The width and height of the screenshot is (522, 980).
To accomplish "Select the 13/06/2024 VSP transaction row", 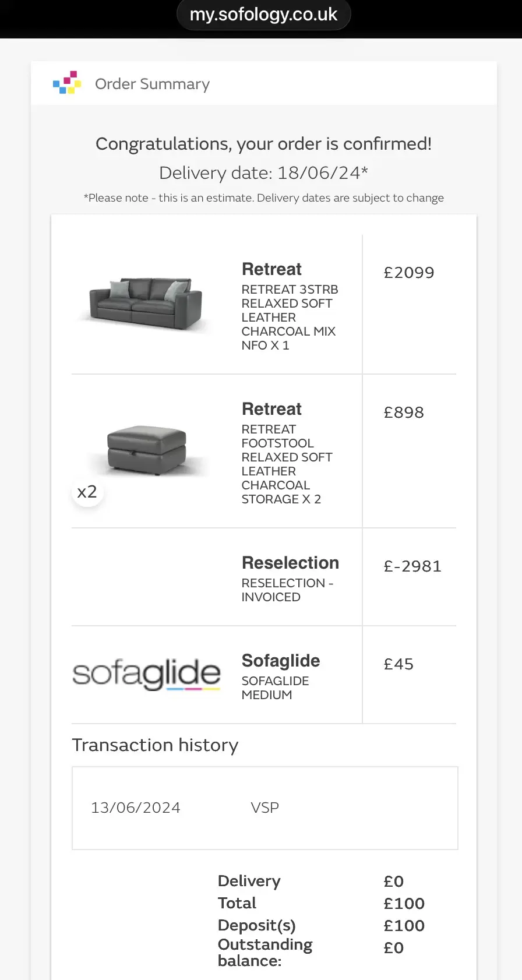I will point(264,808).
